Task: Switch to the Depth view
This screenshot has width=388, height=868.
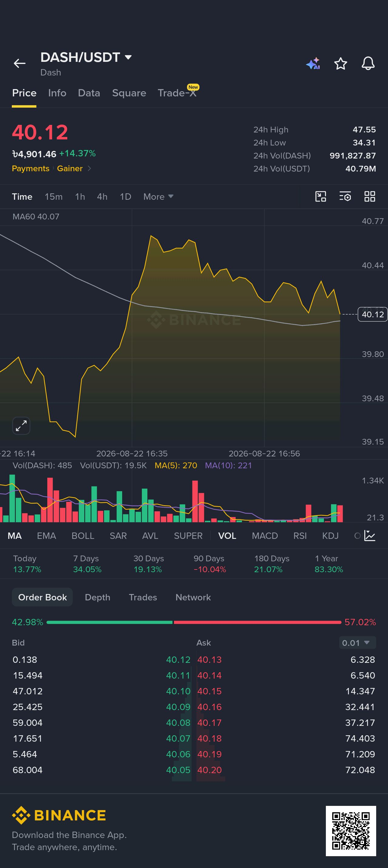Action: click(x=97, y=597)
